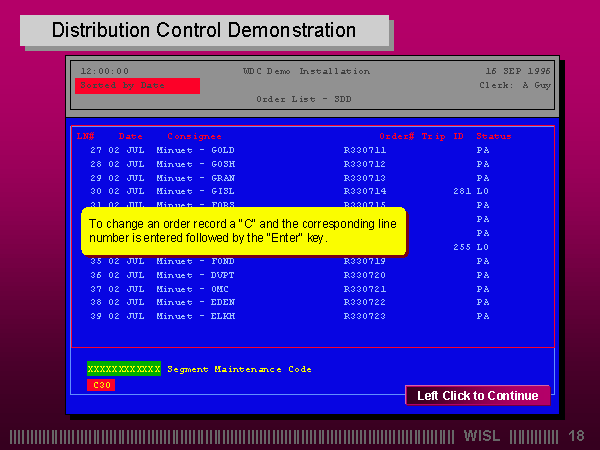Click the yellow instruction tooltip box
600x450 pixels.
point(243,231)
